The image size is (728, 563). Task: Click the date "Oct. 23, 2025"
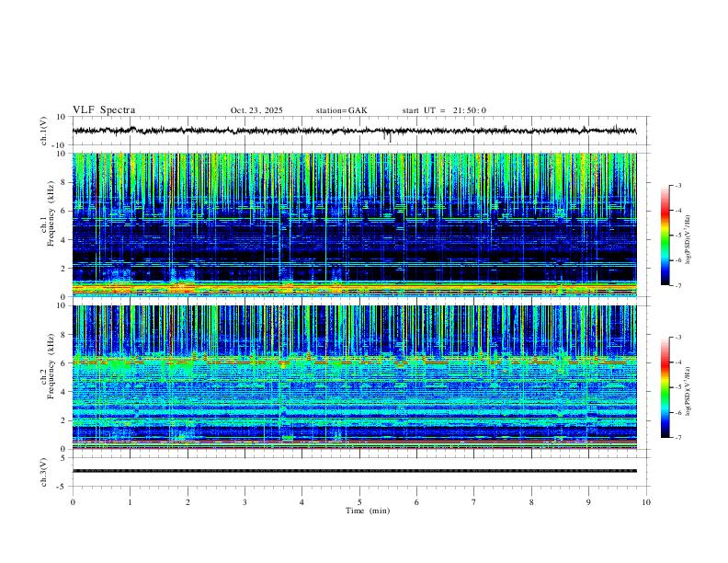point(256,110)
